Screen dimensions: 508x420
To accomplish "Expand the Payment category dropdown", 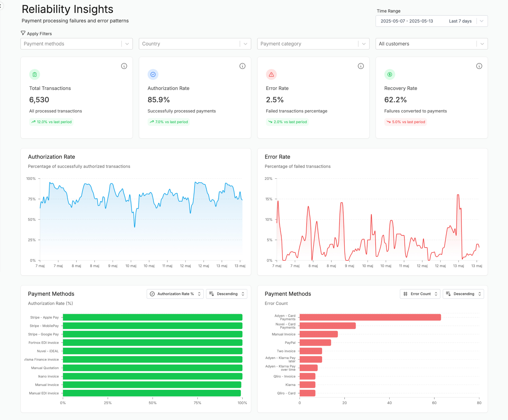I will coord(313,44).
